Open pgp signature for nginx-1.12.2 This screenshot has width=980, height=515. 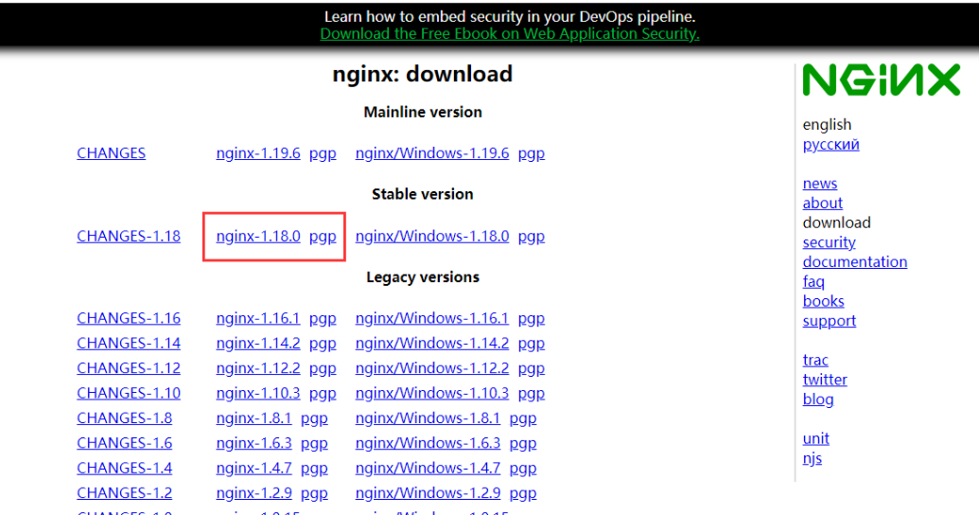[x=323, y=368]
